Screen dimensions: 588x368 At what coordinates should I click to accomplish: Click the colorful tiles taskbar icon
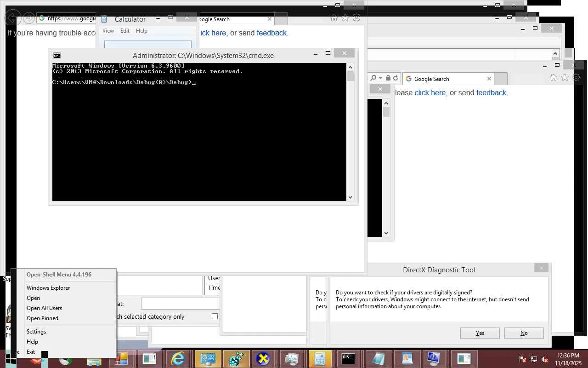[121, 358]
